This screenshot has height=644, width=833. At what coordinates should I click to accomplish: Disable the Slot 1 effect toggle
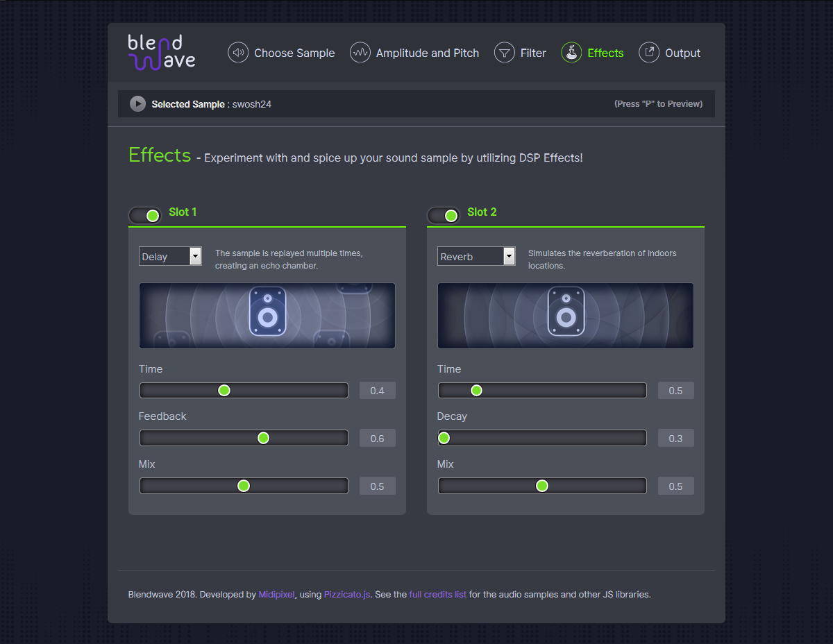coord(145,215)
